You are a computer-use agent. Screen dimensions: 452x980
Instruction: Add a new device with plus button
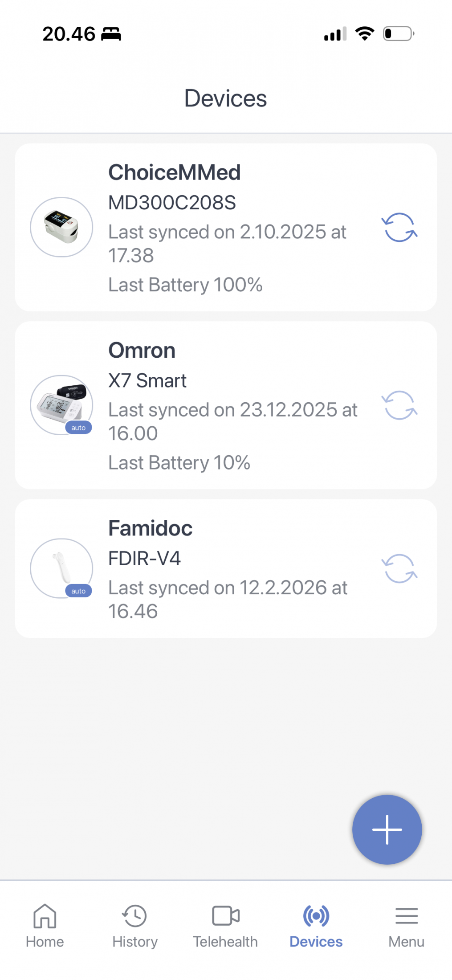(387, 829)
